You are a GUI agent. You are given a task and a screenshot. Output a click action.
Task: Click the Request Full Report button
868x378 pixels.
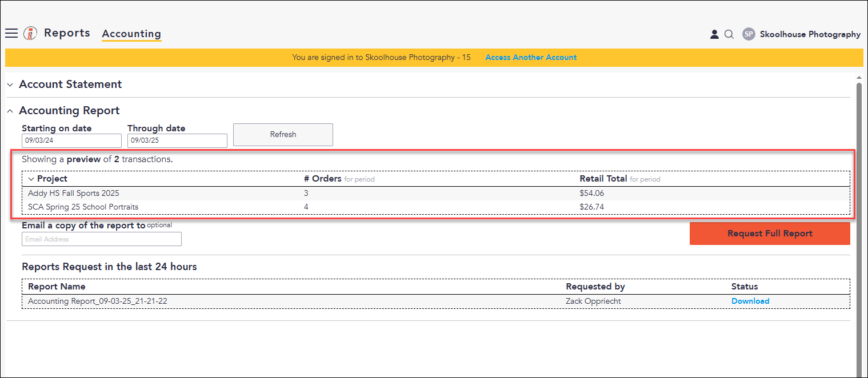pyautogui.click(x=770, y=234)
